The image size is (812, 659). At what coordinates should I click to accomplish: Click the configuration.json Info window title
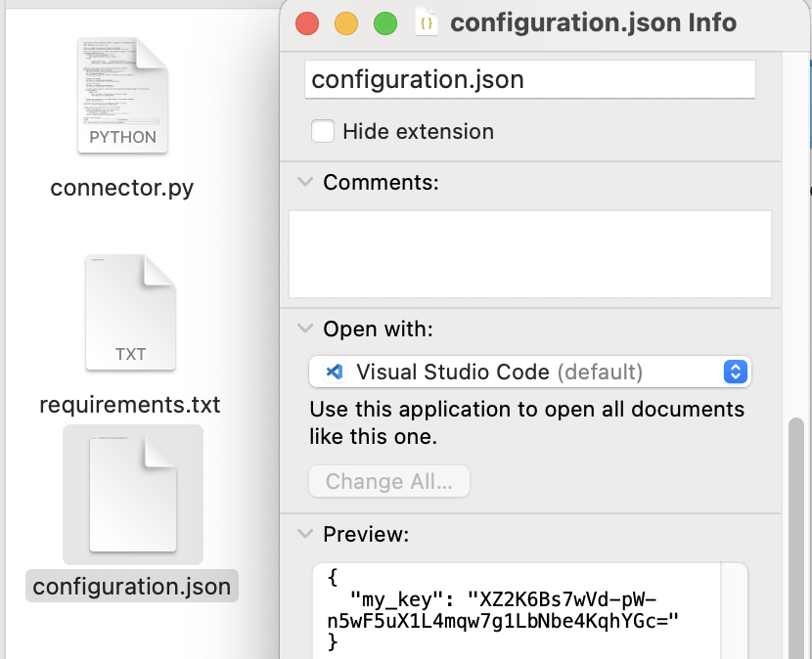coord(594,22)
